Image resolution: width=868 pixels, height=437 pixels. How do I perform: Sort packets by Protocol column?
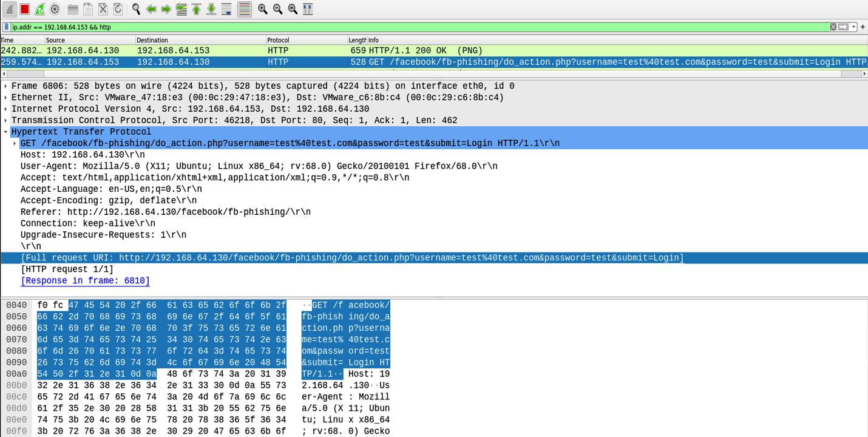[x=307, y=40]
